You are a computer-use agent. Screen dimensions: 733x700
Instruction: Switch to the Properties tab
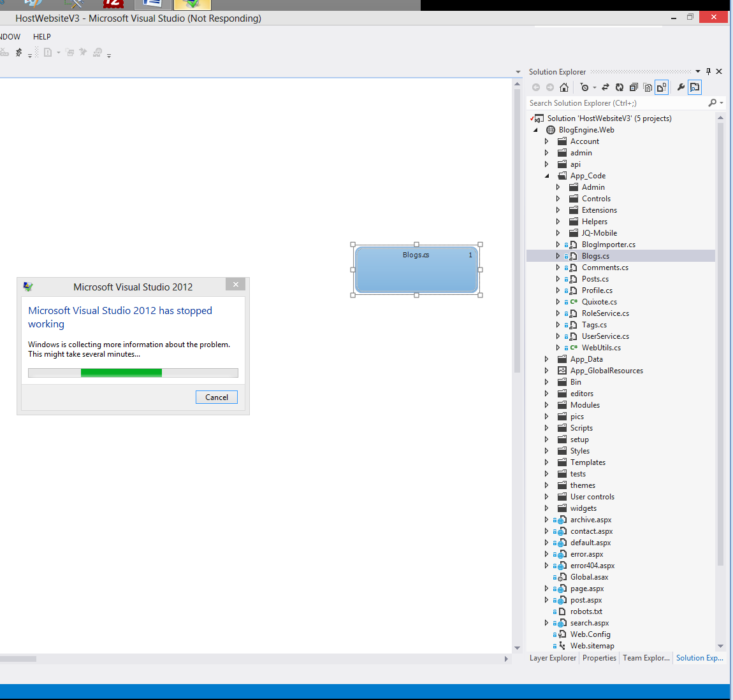coord(599,658)
